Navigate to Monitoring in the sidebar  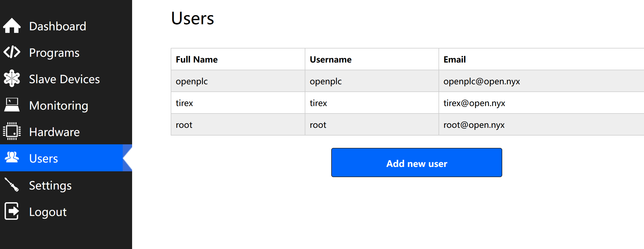click(59, 106)
